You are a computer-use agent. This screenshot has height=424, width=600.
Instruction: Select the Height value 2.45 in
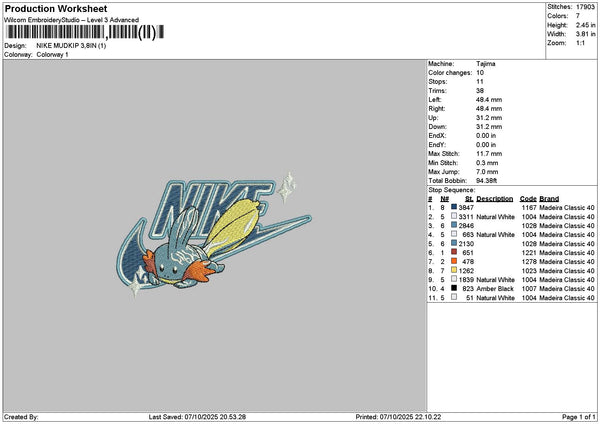coord(585,25)
